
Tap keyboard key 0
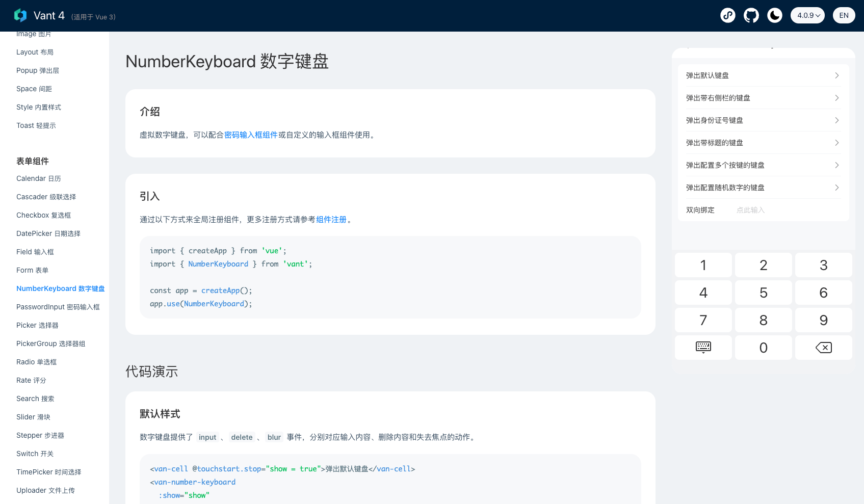(x=764, y=348)
